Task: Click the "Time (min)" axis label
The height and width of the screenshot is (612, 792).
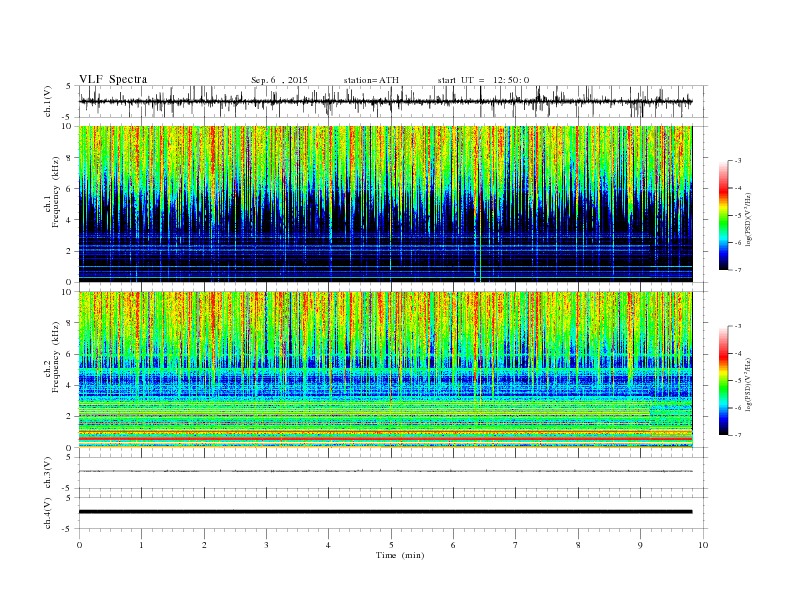Action: pyautogui.click(x=400, y=555)
